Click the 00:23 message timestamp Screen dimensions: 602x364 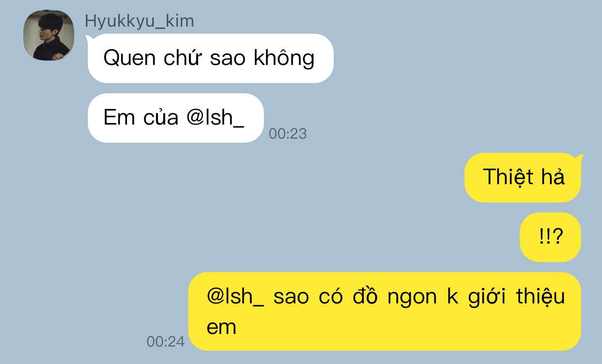click(288, 134)
